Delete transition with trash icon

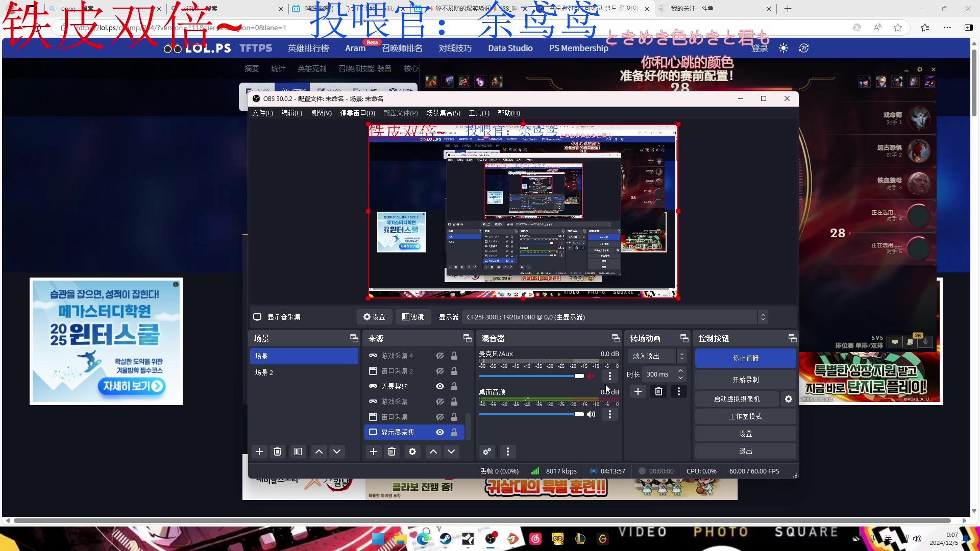tap(658, 391)
